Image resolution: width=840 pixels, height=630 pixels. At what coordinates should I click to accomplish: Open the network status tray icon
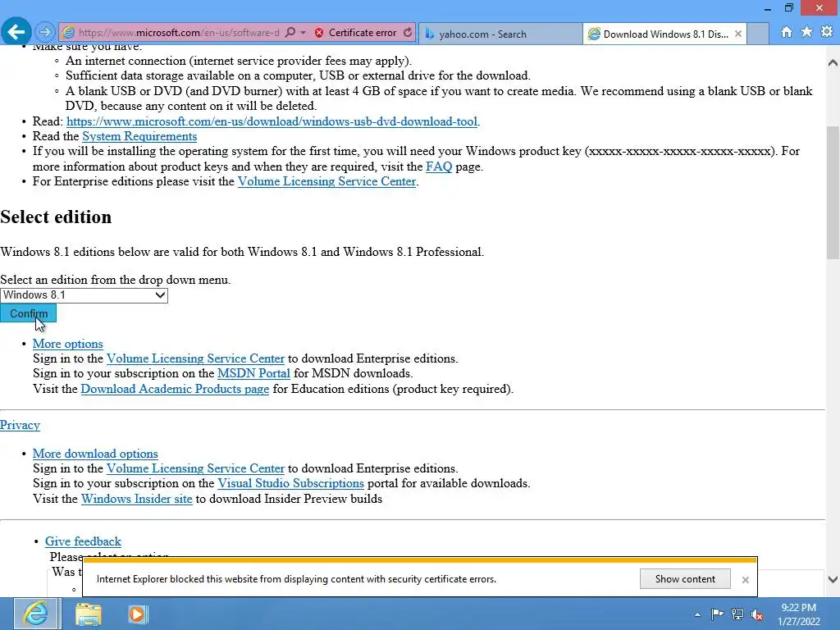[737, 614]
